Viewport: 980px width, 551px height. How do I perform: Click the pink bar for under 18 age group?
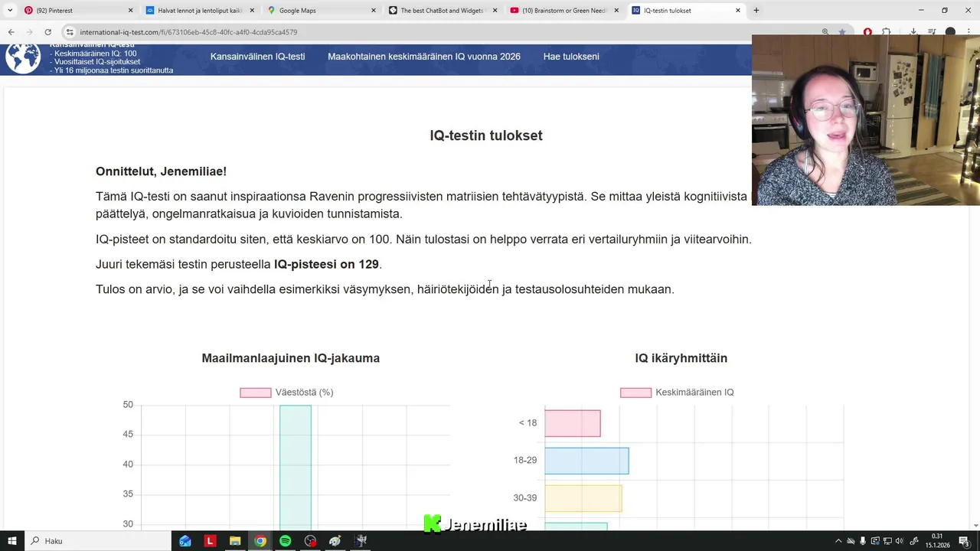click(573, 423)
